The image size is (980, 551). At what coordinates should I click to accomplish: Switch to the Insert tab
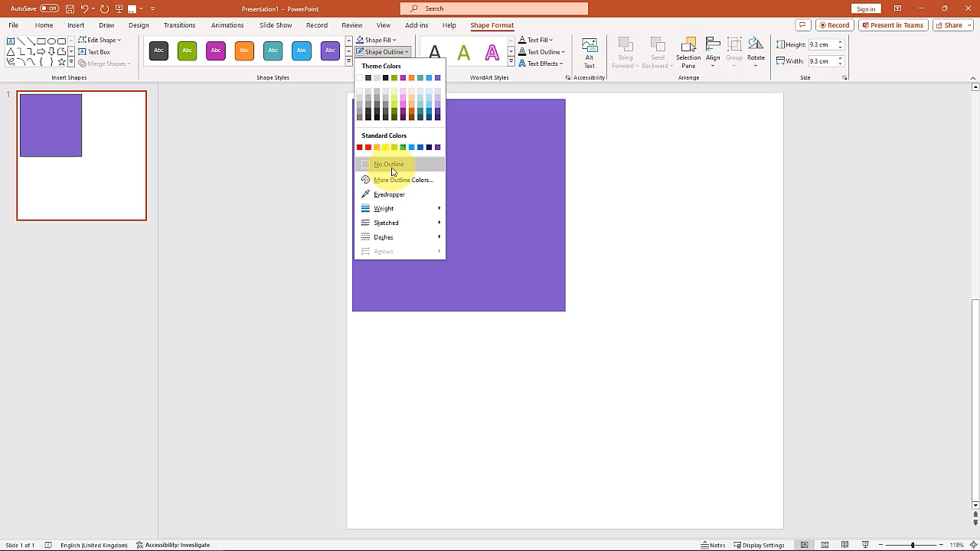(x=76, y=25)
